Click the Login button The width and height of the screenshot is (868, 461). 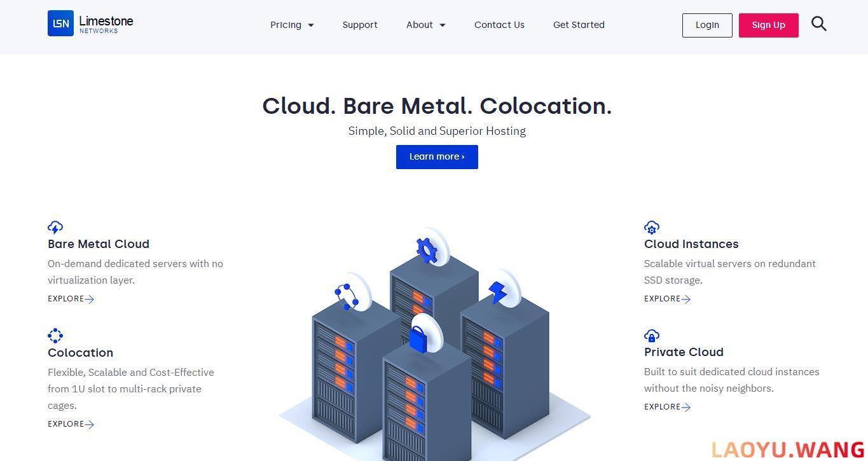707,25
